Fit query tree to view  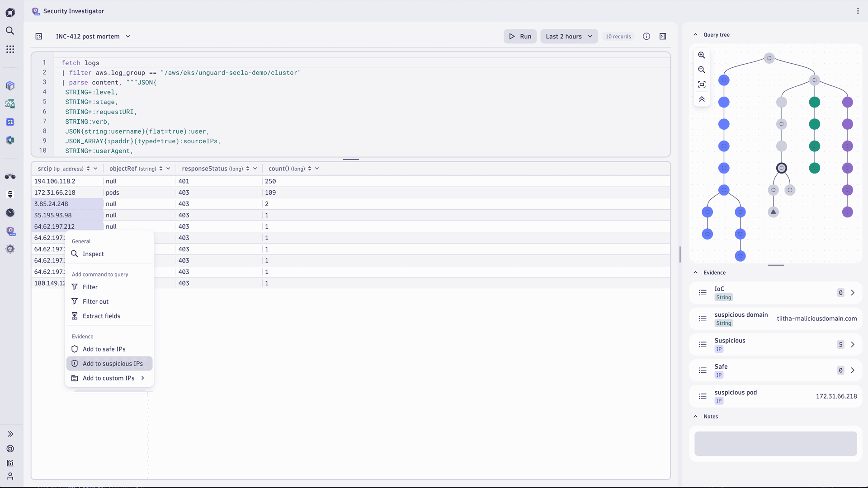[x=702, y=84]
